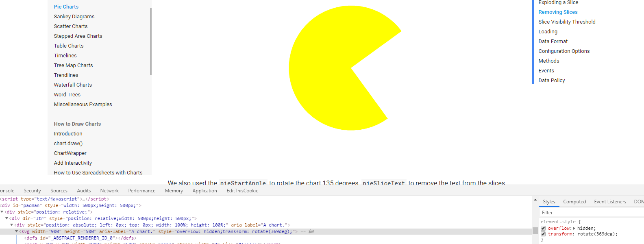Jump to Configuration Options section
The width and height of the screenshot is (644, 244).
pos(564,51)
